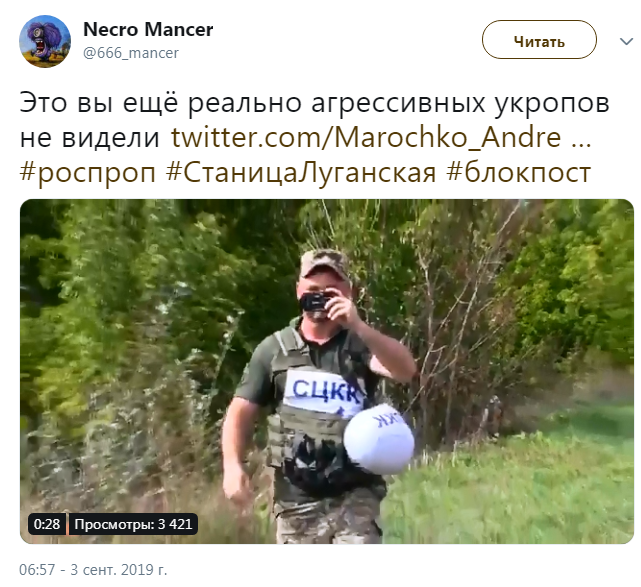Click the white helmet in the video
Image resolution: width=641 pixels, height=587 pixels.
(x=379, y=439)
